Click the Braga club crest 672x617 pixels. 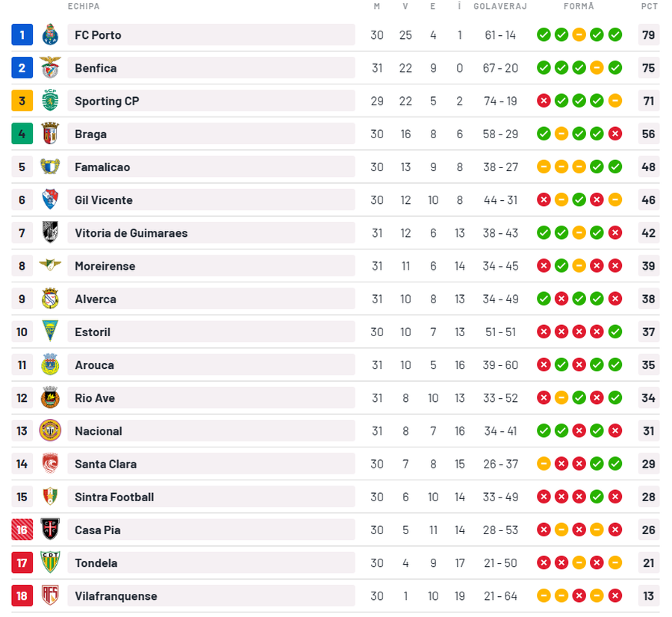[50, 134]
